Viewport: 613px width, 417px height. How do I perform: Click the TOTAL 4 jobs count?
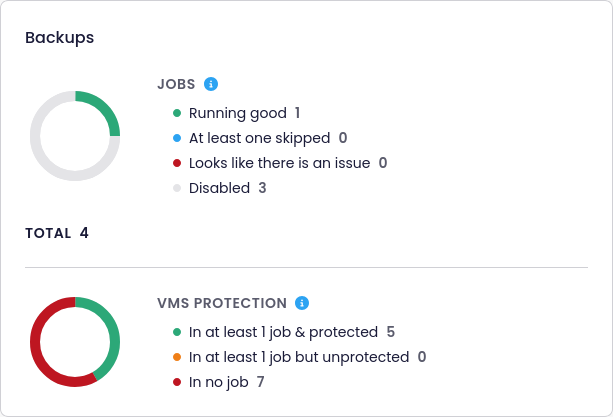(57, 233)
